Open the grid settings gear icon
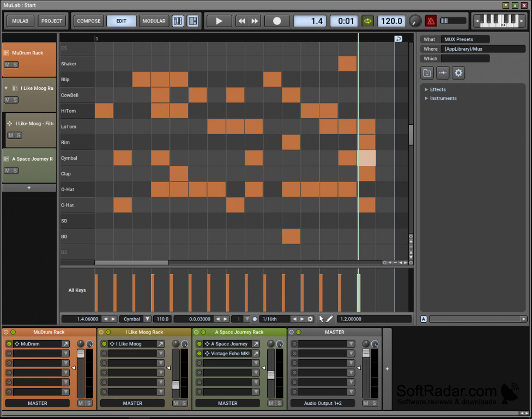The height and width of the screenshot is (419, 532). click(x=310, y=319)
